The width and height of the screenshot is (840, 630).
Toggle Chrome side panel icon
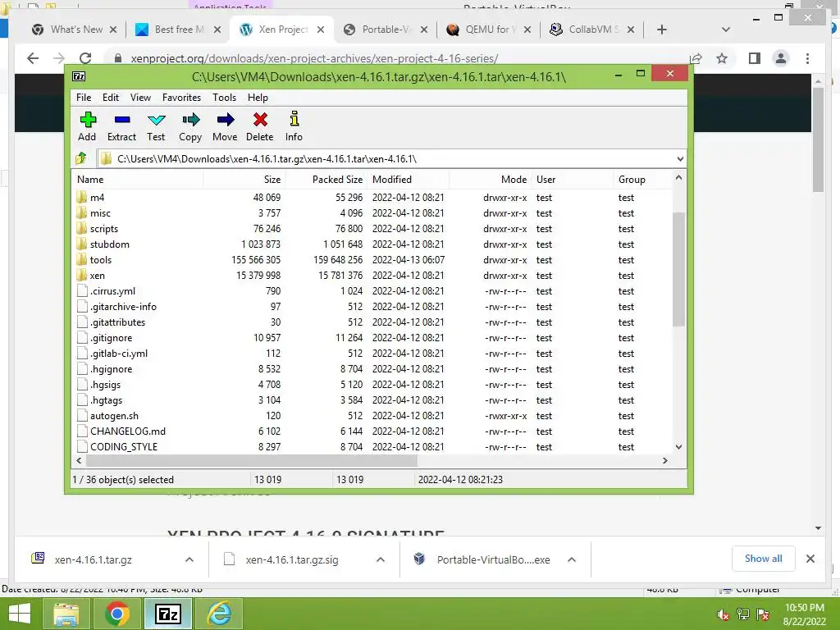[x=755, y=58]
